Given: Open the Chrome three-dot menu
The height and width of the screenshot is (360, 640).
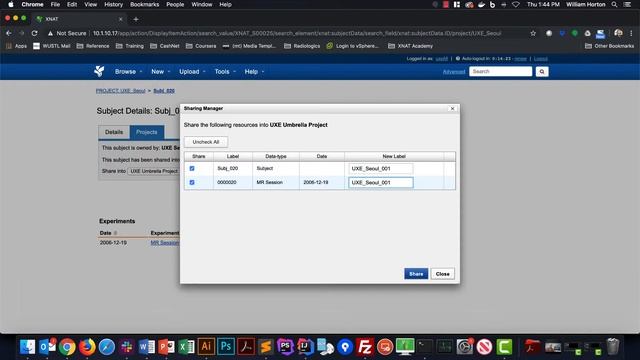Looking at the screenshot, I should click(631, 33).
